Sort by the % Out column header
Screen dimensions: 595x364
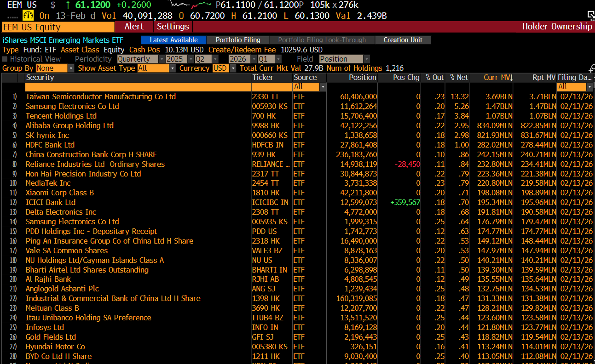[433, 78]
